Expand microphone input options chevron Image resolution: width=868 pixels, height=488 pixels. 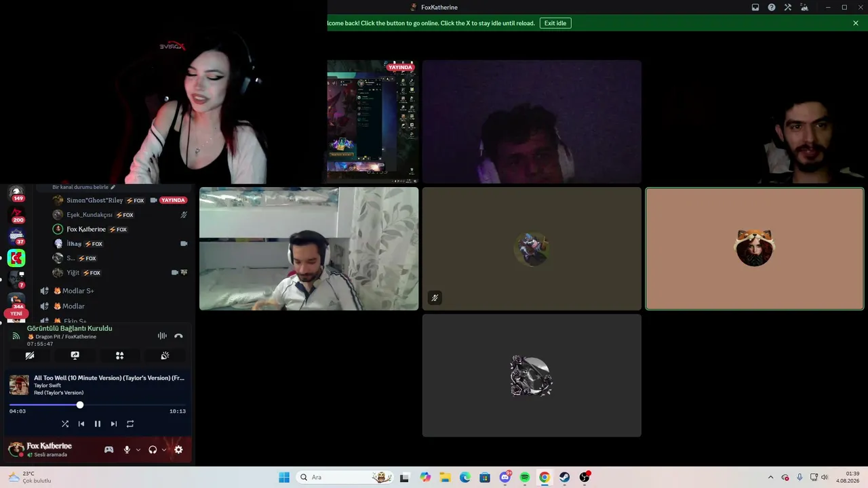pos(138,449)
